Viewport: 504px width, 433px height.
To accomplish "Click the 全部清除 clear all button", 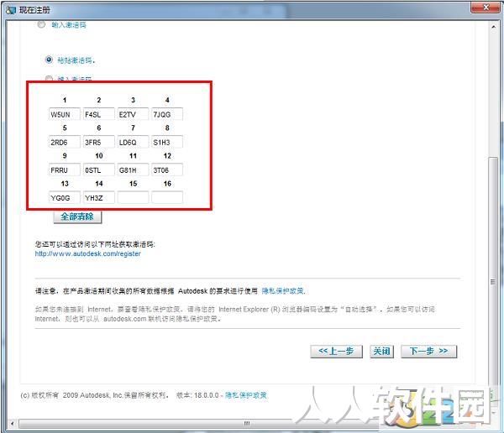I will click(77, 216).
